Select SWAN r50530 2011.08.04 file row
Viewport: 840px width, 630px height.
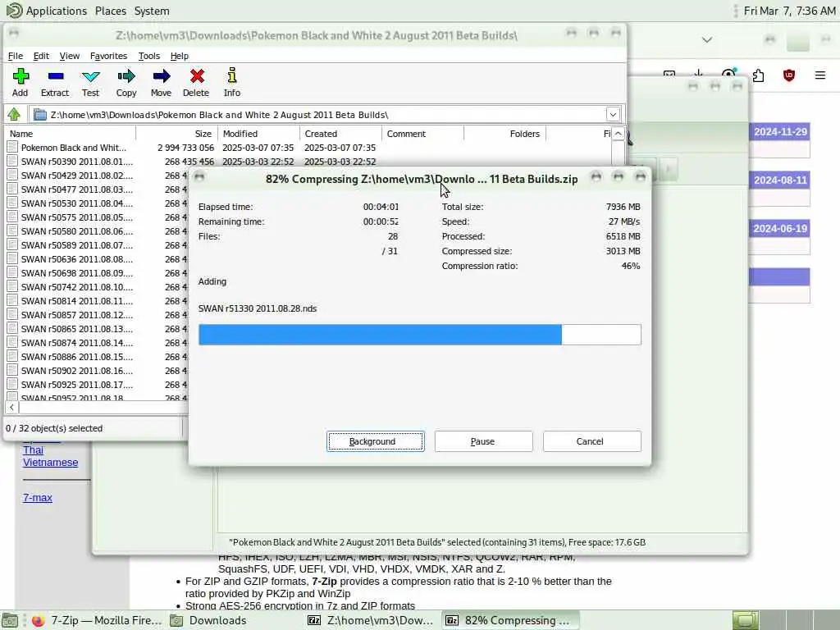click(x=97, y=203)
